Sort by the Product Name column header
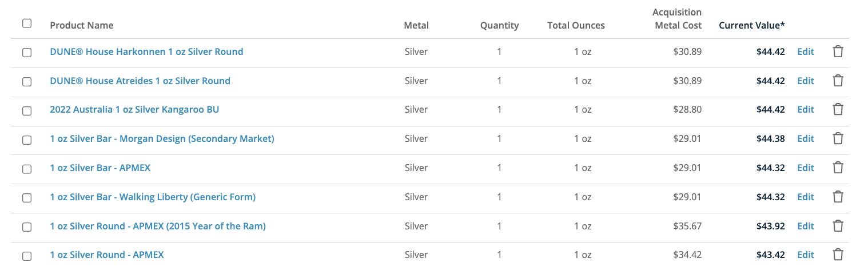The width and height of the screenshot is (868, 278). (x=82, y=25)
